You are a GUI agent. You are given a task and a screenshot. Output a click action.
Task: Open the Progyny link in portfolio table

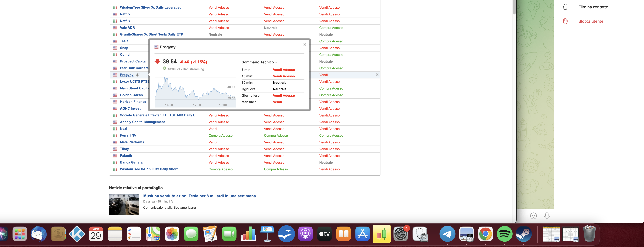(x=126, y=75)
